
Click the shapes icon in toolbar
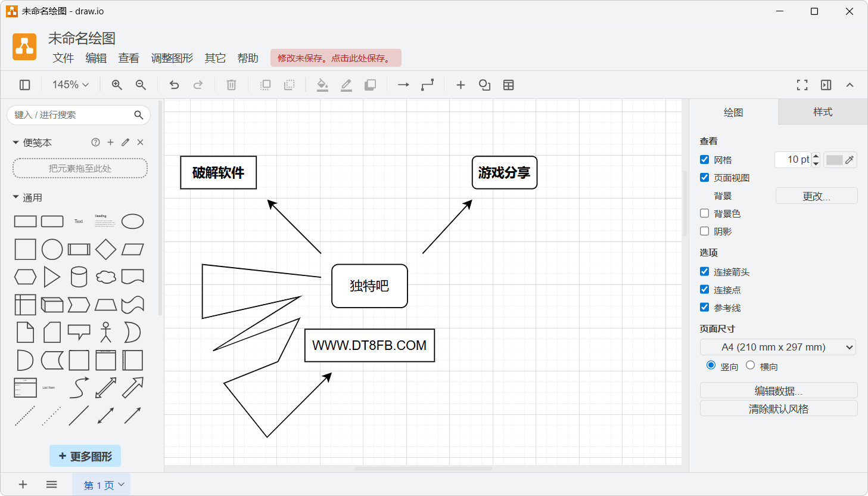[484, 85]
